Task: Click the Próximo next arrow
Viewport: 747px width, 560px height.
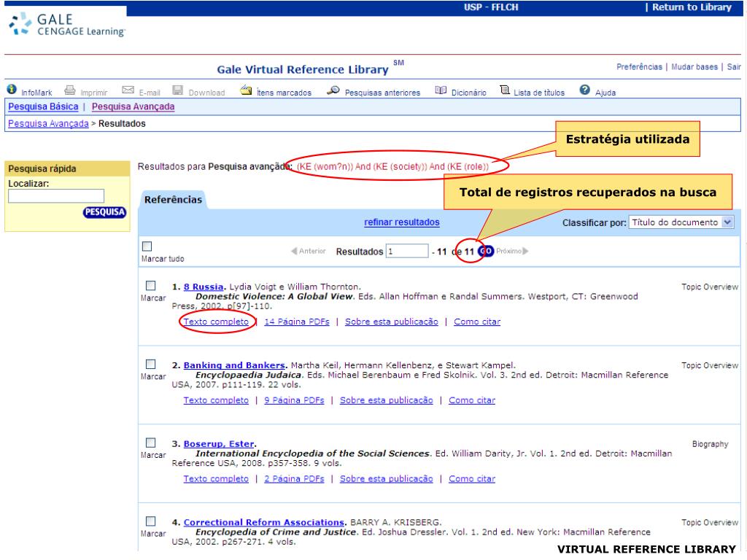Action: pos(512,251)
